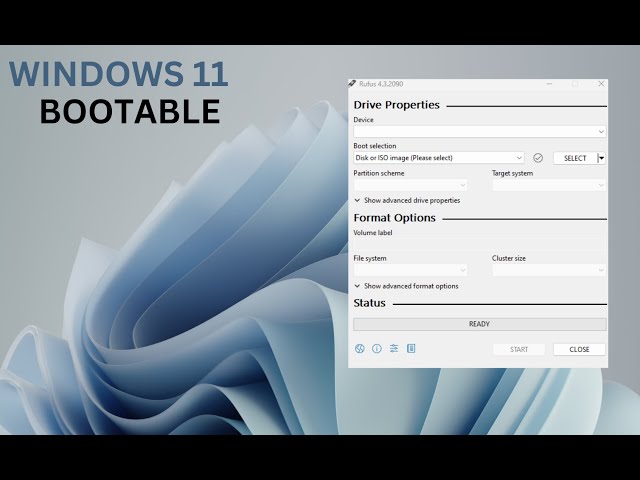The image size is (640, 480).
Task: Click the Drive Properties heading
Action: click(396, 105)
